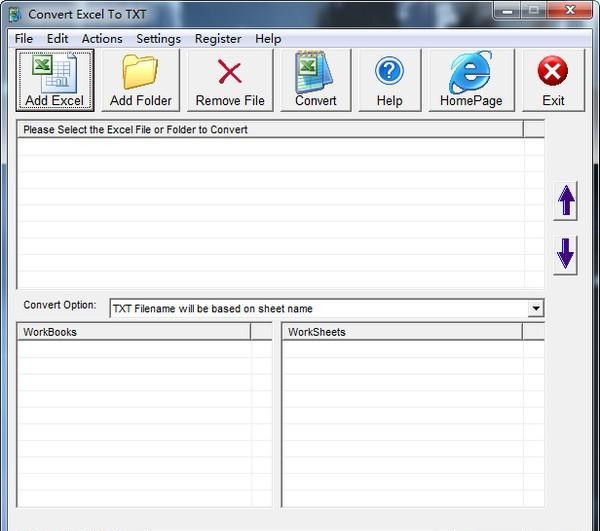
Task: Click the WorkBooks column header
Action: [134, 332]
